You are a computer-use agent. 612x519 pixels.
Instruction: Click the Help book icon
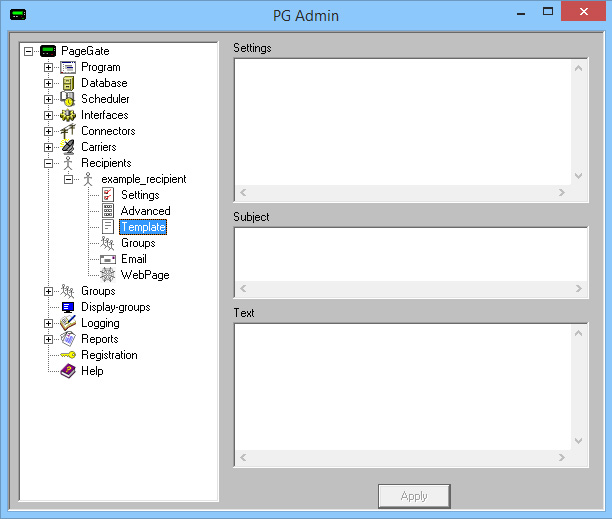(68, 371)
